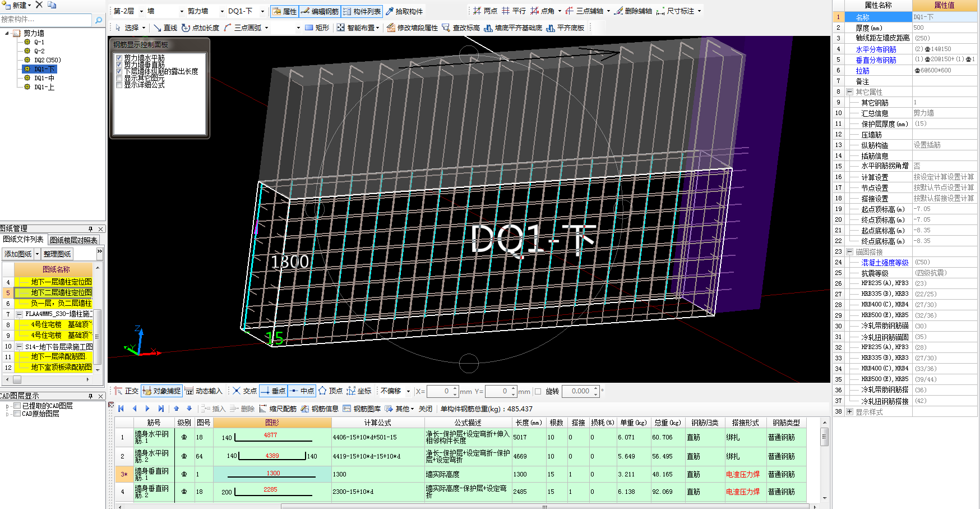Open the 添加图纸 dropdown arrow
The height and width of the screenshot is (509, 980).
[x=38, y=254]
